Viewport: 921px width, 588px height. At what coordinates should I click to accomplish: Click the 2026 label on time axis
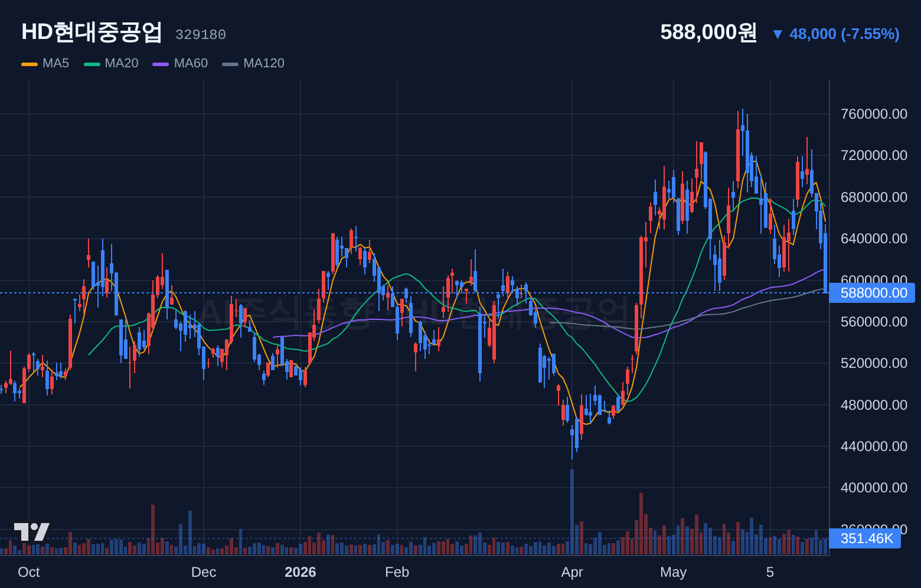click(x=301, y=572)
